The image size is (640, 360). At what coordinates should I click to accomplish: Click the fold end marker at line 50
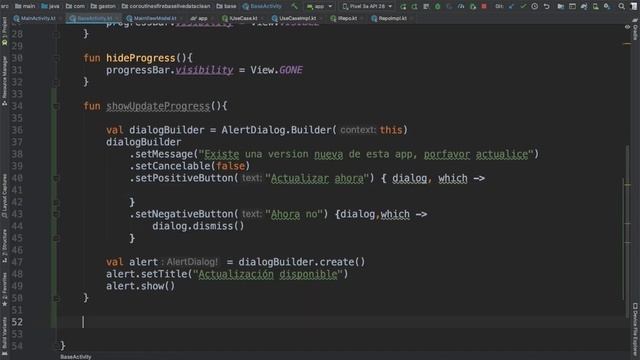(x=56, y=298)
